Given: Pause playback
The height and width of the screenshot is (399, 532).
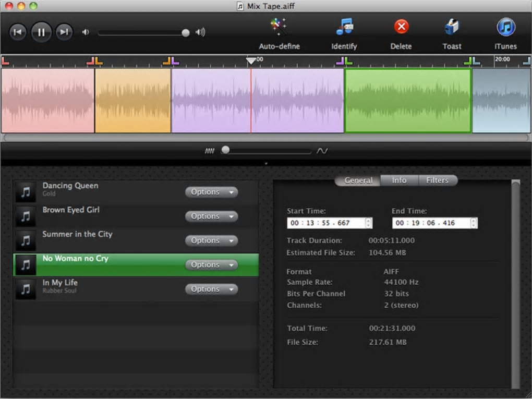Looking at the screenshot, I should click(x=41, y=32).
